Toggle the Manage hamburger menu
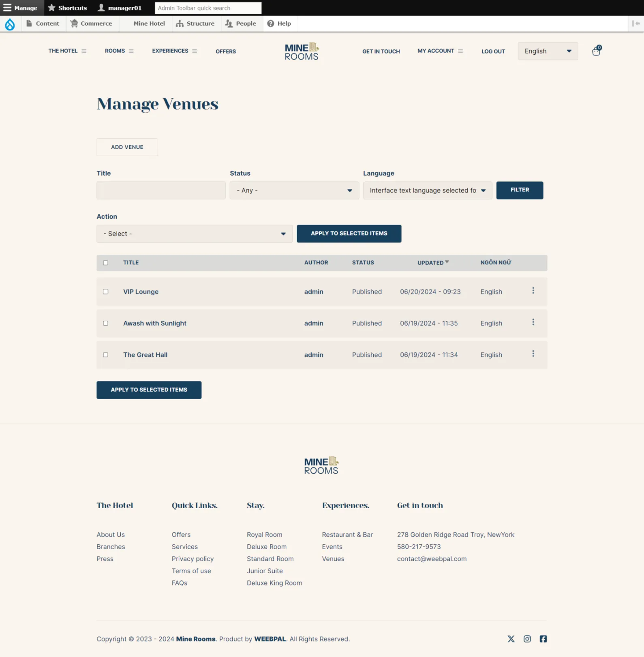This screenshot has width=644, height=657. click(20, 8)
